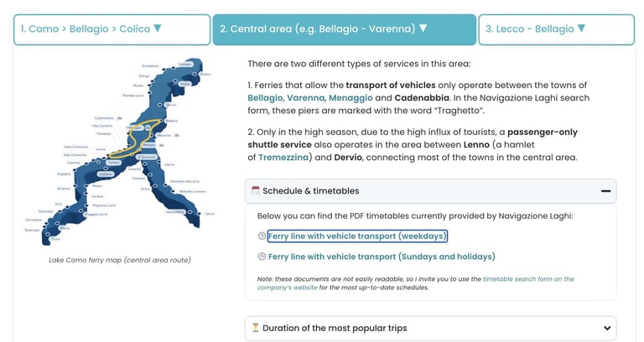Open the Tremezzina link

click(283, 158)
